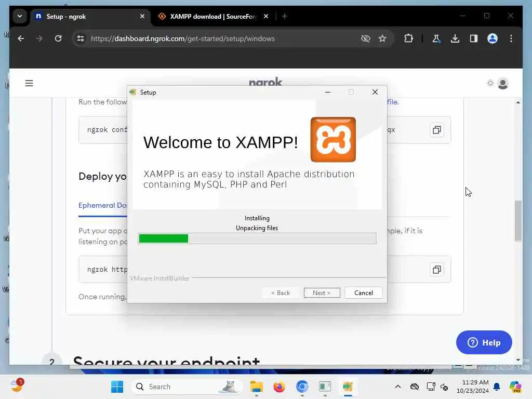
Task: Open the browser three-dot menu
Action: tap(511, 38)
